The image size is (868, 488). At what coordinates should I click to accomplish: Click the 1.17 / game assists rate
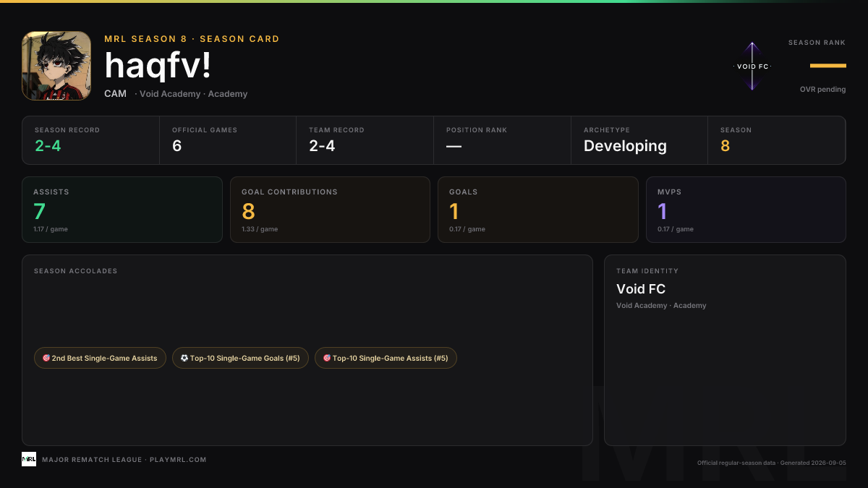click(51, 229)
